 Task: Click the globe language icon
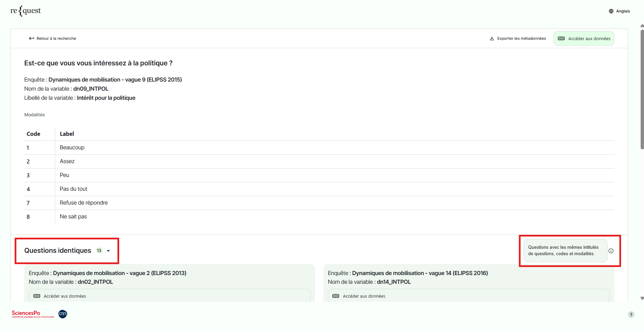611,11
